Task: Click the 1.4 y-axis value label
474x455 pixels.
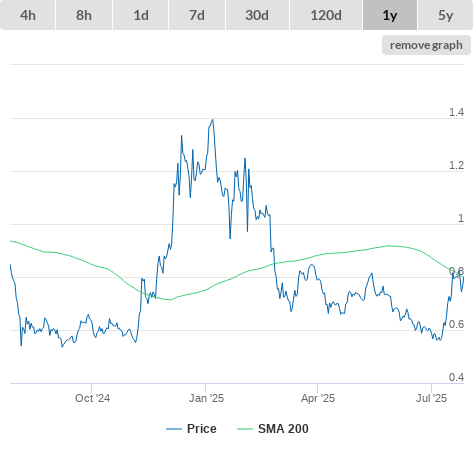Action: (x=456, y=112)
